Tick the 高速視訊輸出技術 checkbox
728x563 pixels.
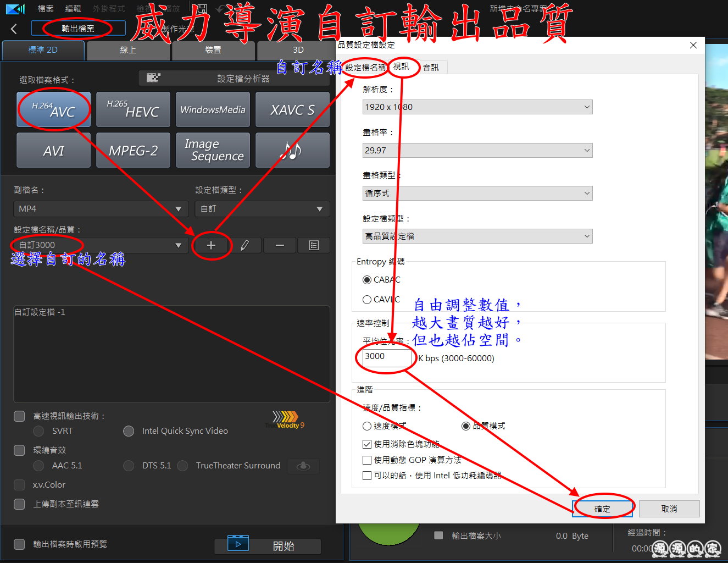tap(19, 416)
